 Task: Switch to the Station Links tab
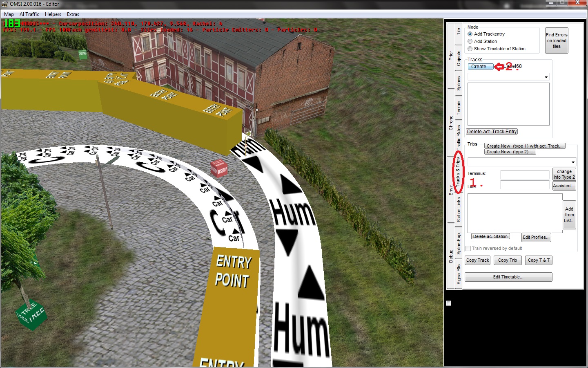(x=459, y=209)
